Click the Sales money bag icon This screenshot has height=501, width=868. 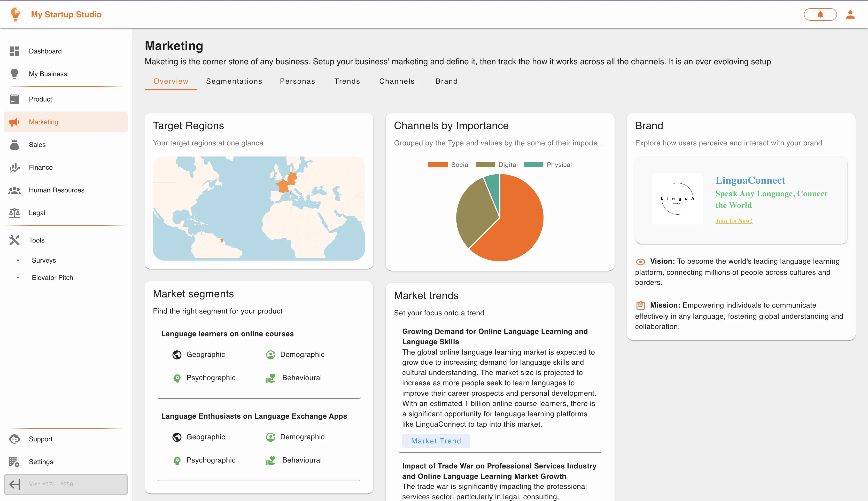(14, 145)
